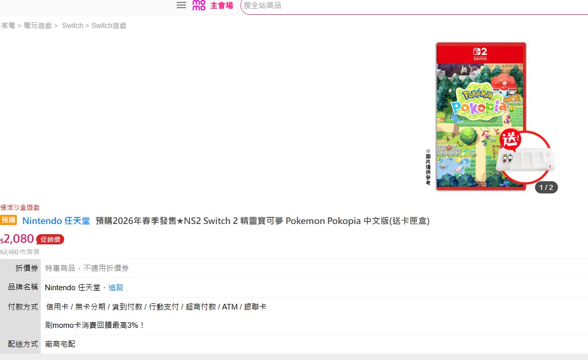The width and height of the screenshot is (588, 364).
Task: Select the Switch breadcrumb link
Action: click(x=72, y=25)
